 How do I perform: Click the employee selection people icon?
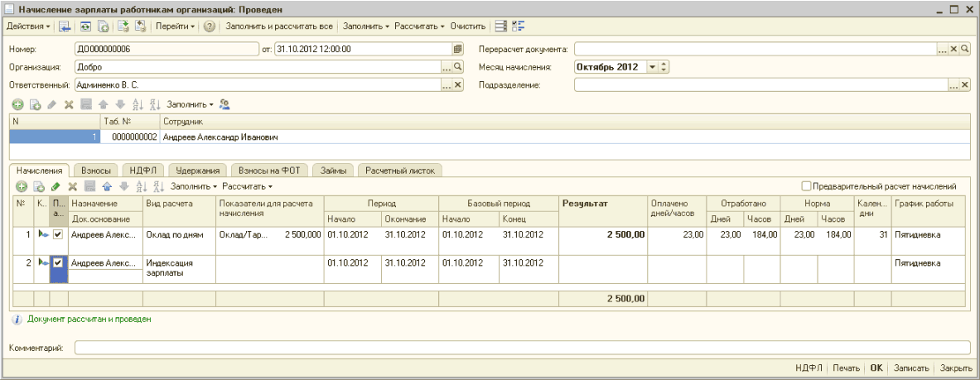point(225,105)
